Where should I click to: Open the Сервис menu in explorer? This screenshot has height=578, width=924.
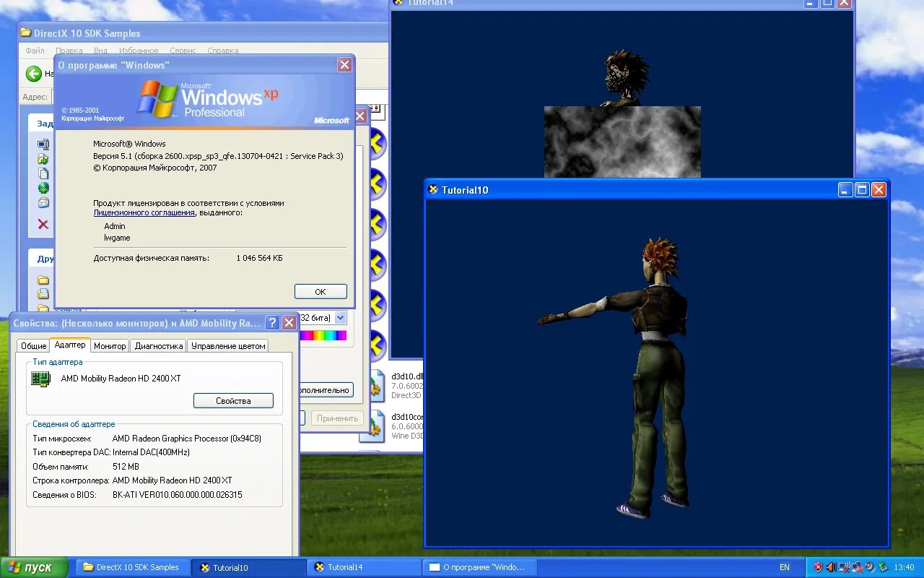coord(183,51)
